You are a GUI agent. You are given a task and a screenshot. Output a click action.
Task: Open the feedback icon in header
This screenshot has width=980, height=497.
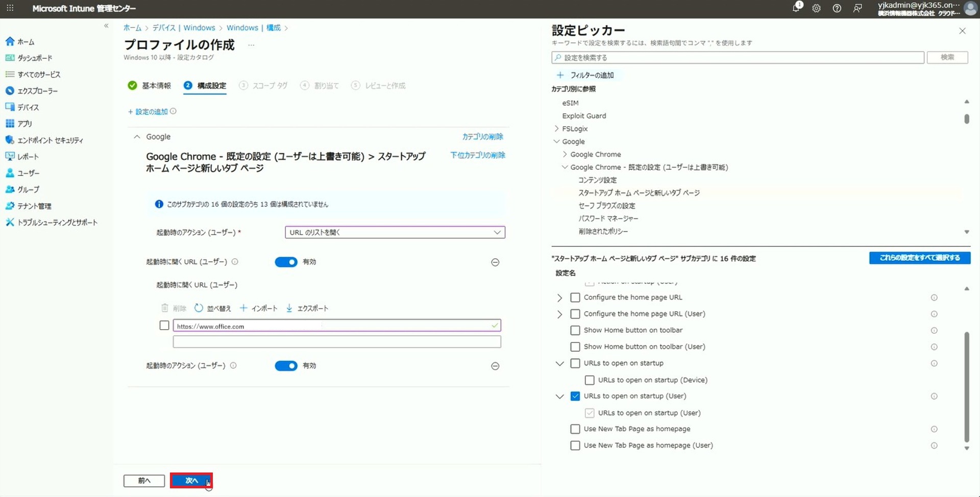pyautogui.click(x=857, y=8)
